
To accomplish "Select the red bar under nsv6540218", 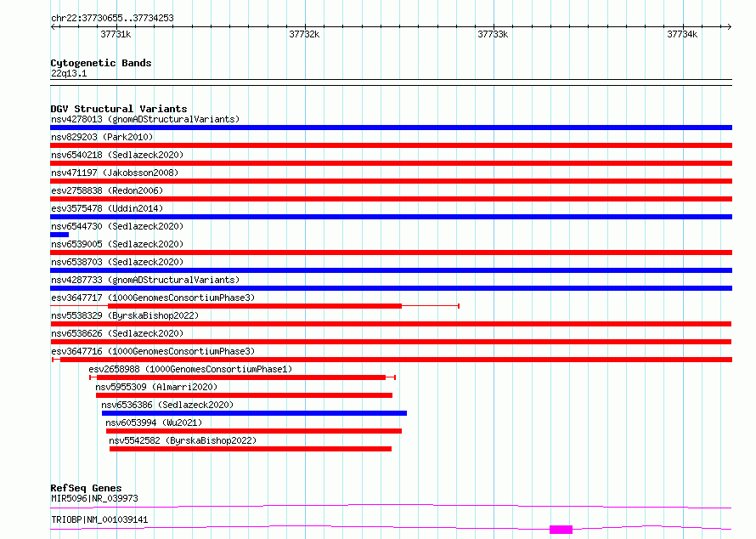I will pos(391,163).
